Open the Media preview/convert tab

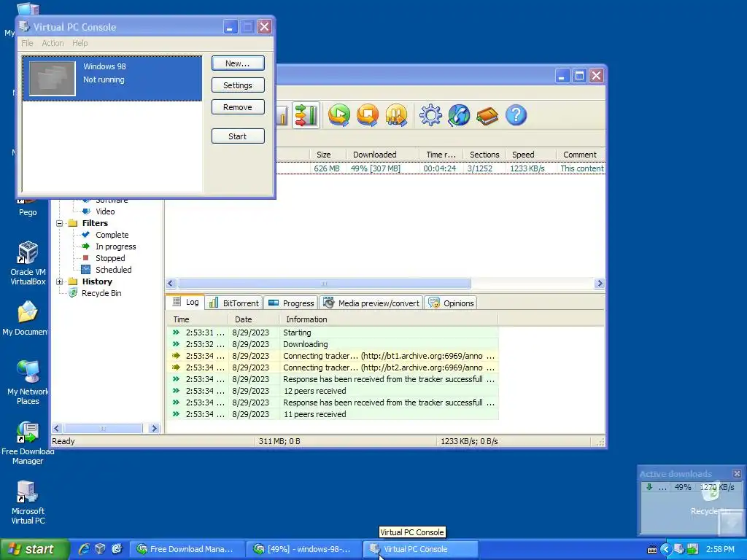(371, 303)
